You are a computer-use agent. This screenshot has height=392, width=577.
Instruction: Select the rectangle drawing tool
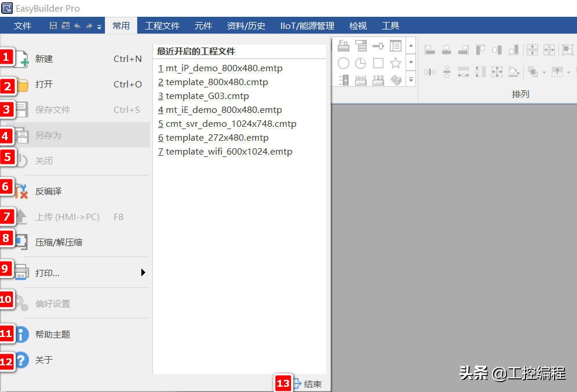[378, 63]
